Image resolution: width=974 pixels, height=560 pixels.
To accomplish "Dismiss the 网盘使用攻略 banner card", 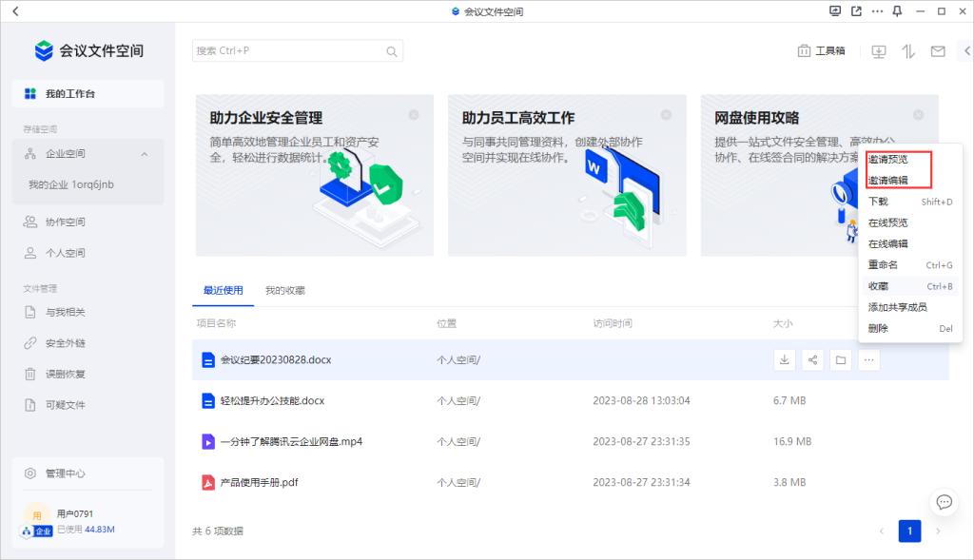I will coord(917,114).
